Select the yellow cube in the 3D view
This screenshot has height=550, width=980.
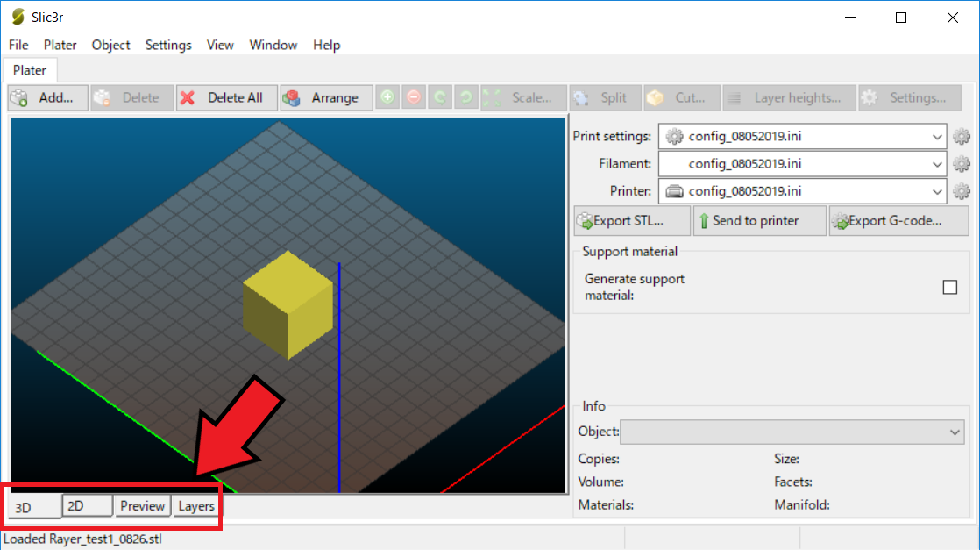coord(288,304)
